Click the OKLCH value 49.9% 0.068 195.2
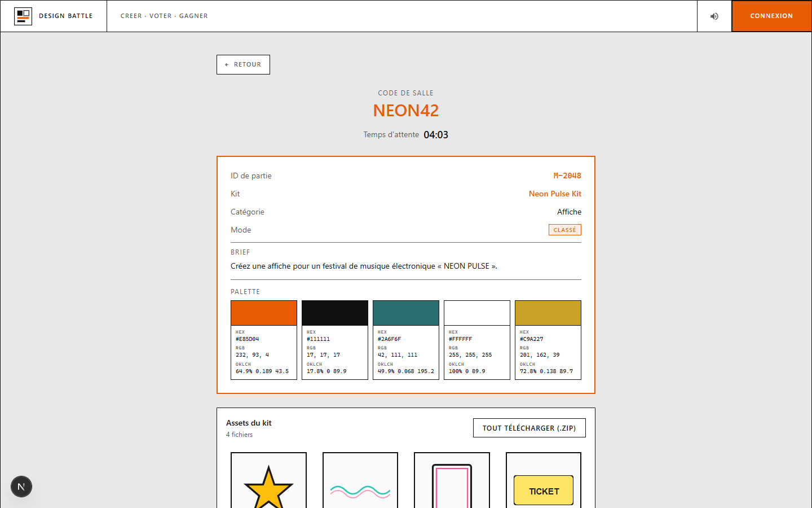 point(406,371)
